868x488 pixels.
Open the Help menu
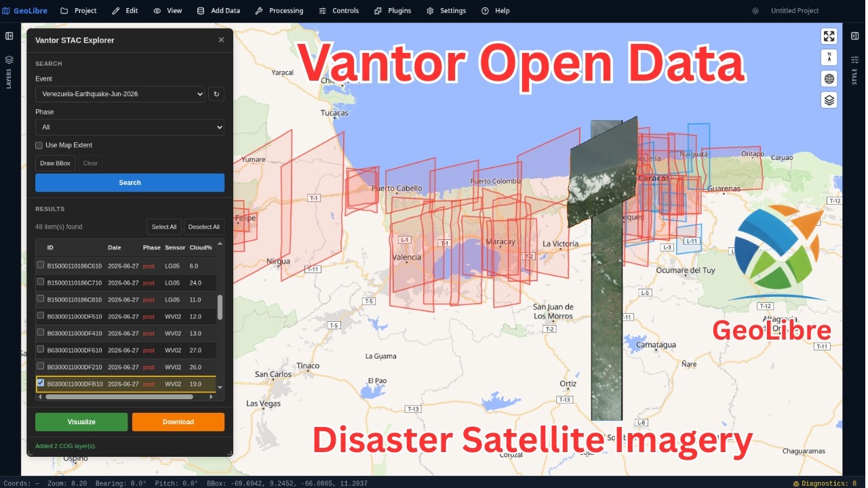click(x=495, y=11)
